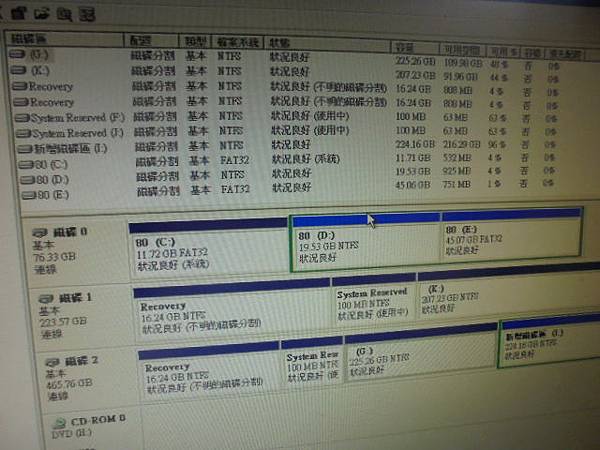Click drive icon of 80 (C:) list row
This screenshot has height=450, width=600.
pyautogui.click(x=26, y=165)
